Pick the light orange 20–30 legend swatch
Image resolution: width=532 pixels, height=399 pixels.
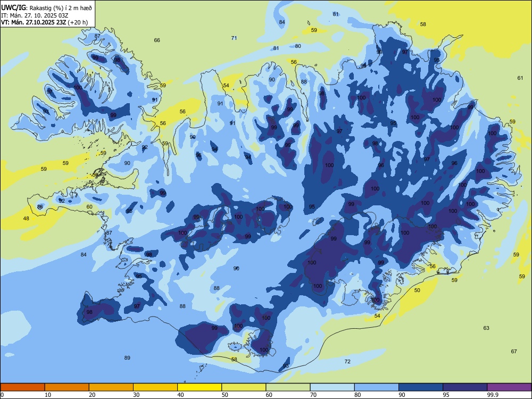point(111,387)
